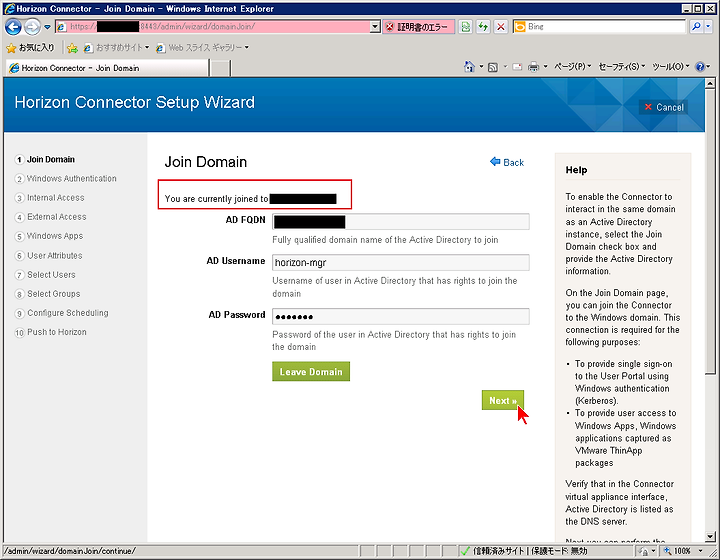Click the 'You are currently joined to' text
720x560 pixels.
[x=217, y=199]
